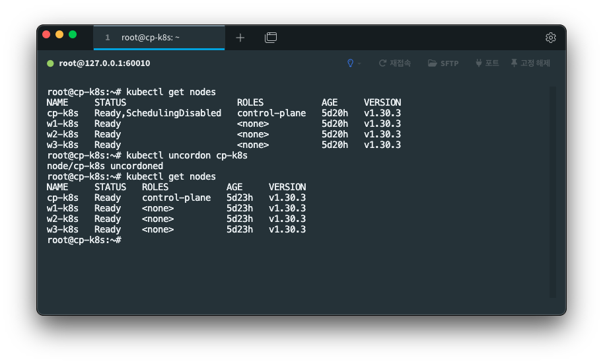This screenshot has width=603, height=364.
Task: Maximize the window with the green button
Action: point(72,34)
